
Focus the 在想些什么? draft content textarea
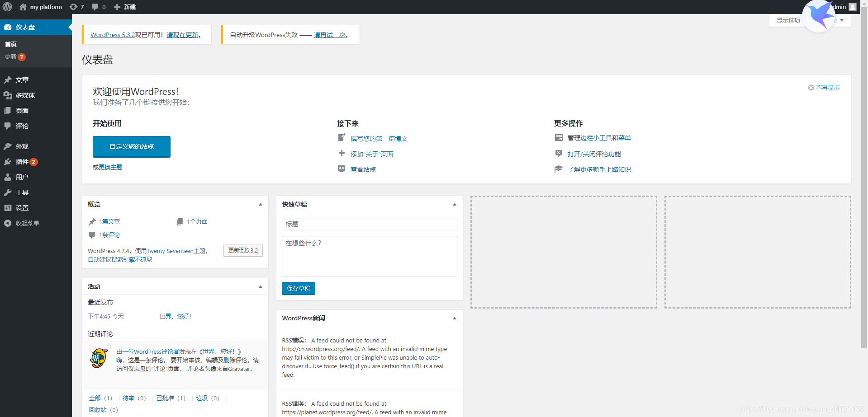click(370, 256)
